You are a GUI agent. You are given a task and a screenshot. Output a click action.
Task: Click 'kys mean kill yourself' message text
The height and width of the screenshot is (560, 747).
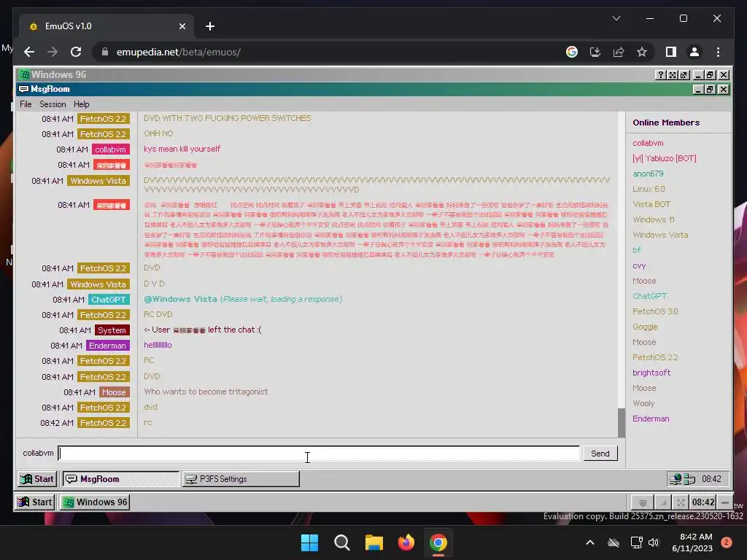point(182,149)
